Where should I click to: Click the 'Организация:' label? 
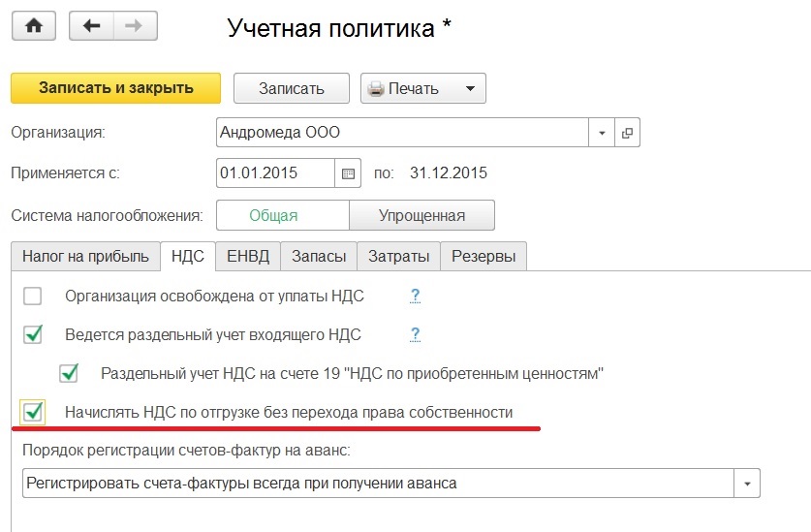point(58,133)
